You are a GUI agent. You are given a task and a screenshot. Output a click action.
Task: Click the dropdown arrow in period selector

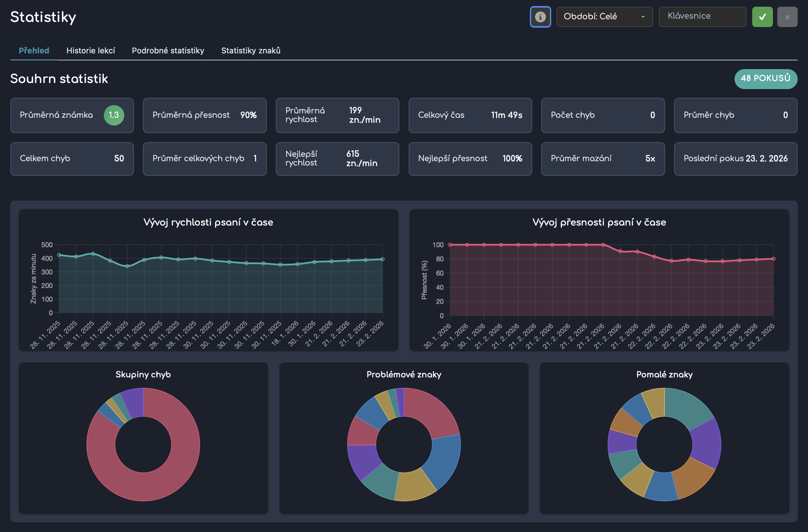click(x=643, y=17)
